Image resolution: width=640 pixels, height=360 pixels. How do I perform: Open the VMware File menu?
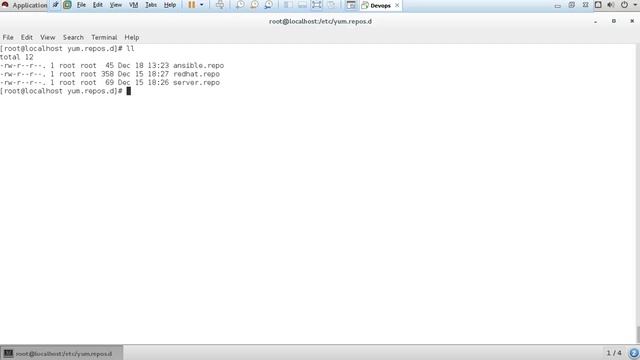click(81, 5)
